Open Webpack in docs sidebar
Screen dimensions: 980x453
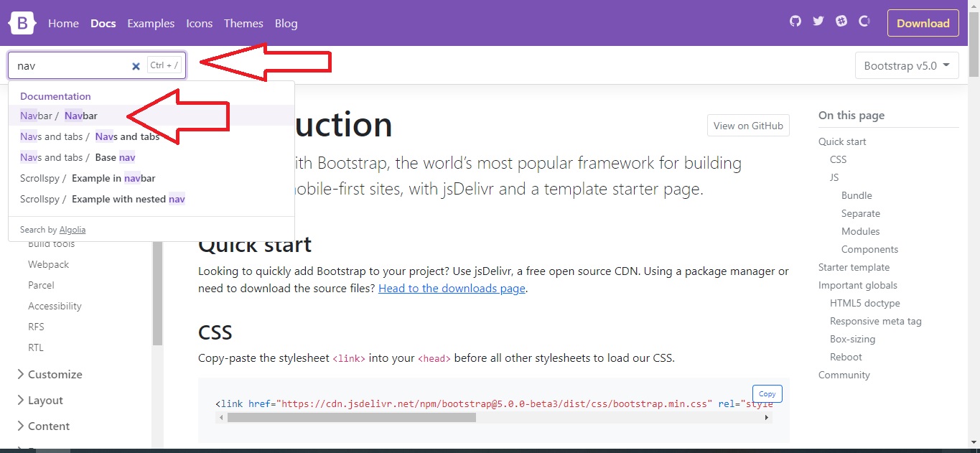48,264
